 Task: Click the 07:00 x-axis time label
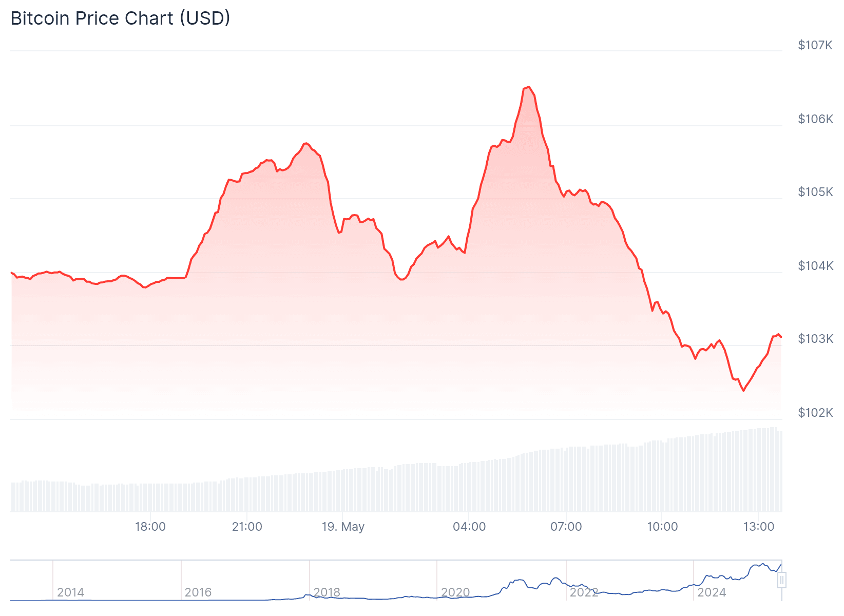[566, 527]
